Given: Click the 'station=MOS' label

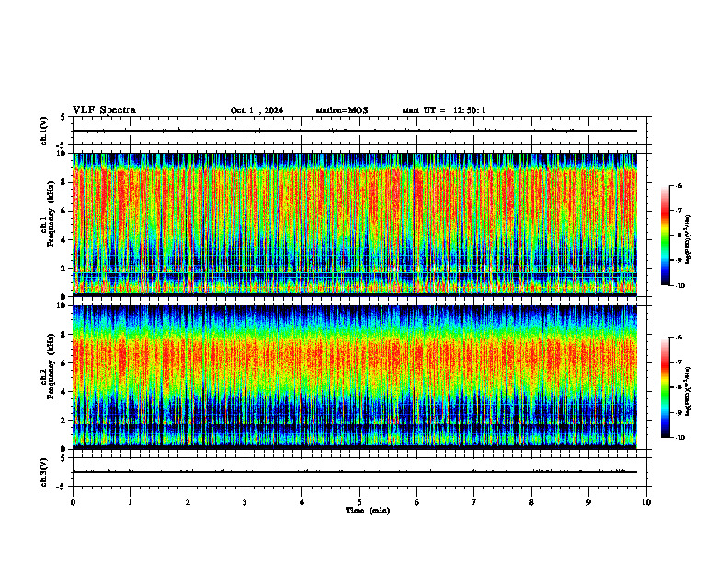Looking at the screenshot, I should (x=342, y=110).
